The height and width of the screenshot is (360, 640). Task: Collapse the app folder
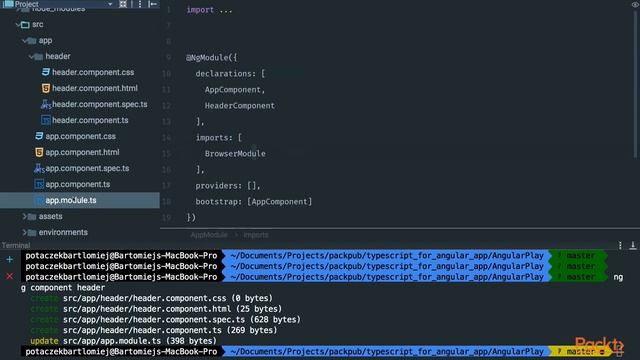click(24, 40)
